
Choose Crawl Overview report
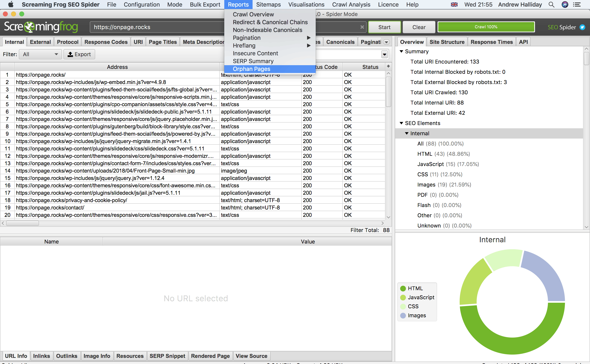tap(270, 14)
